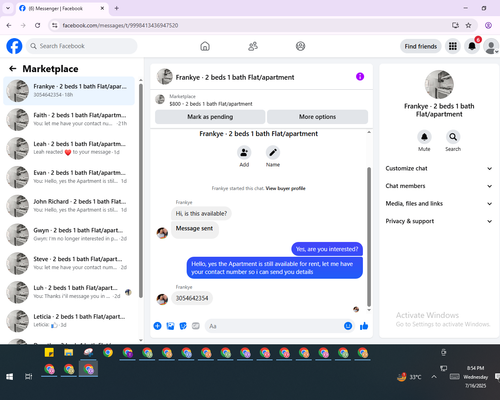Image resolution: width=500 pixels, height=400 pixels.
Task: Focus the Search Facebook field
Action: (82, 46)
